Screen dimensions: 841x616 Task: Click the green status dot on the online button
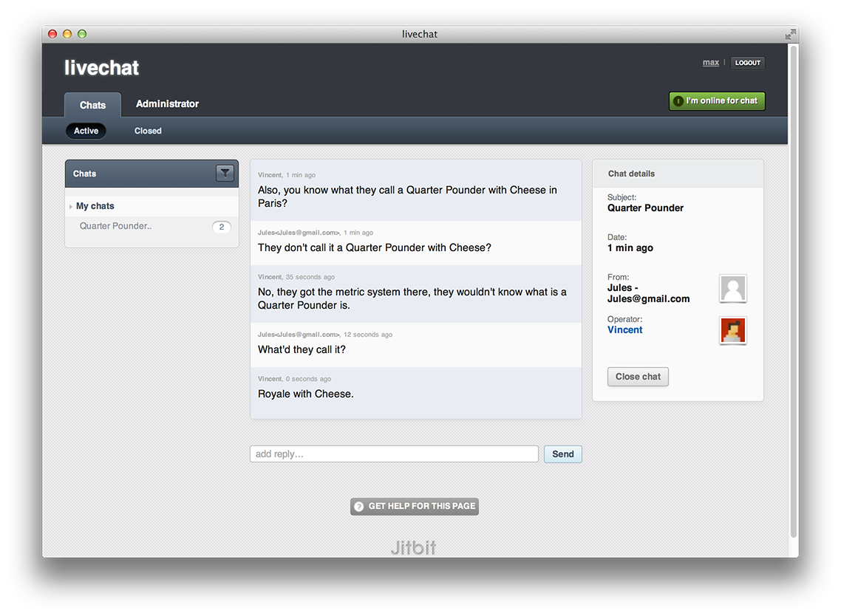(x=678, y=100)
